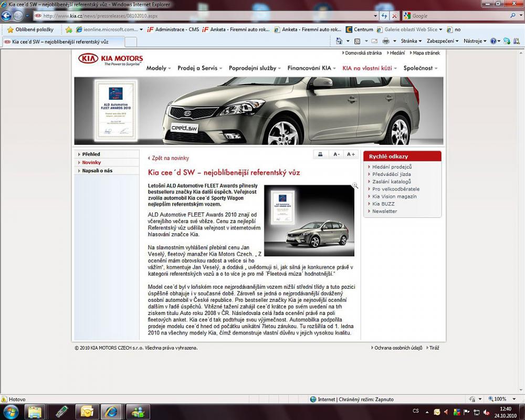The width and height of the screenshot is (525, 420).
Task: Click Internet Explorer taskbar icon
Action: (x=111, y=412)
